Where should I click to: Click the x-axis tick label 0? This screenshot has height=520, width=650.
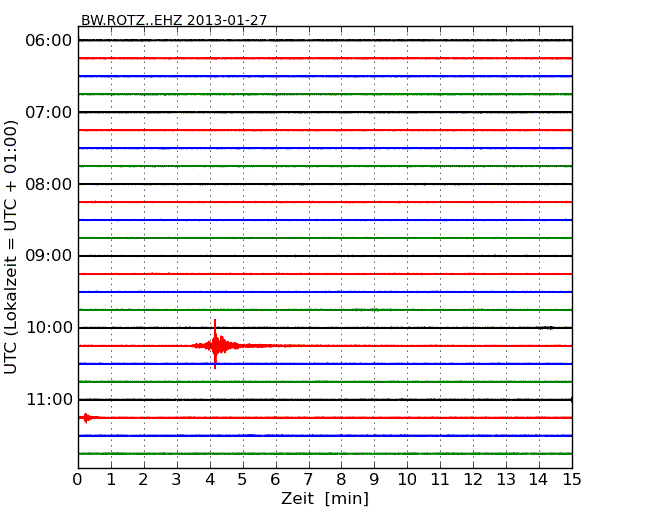pos(78,479)
